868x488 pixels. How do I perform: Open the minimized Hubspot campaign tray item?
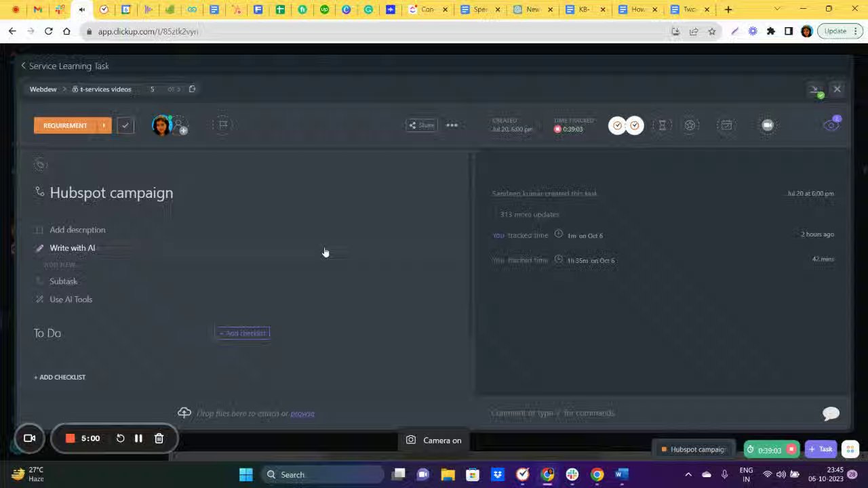pos(694,449)
